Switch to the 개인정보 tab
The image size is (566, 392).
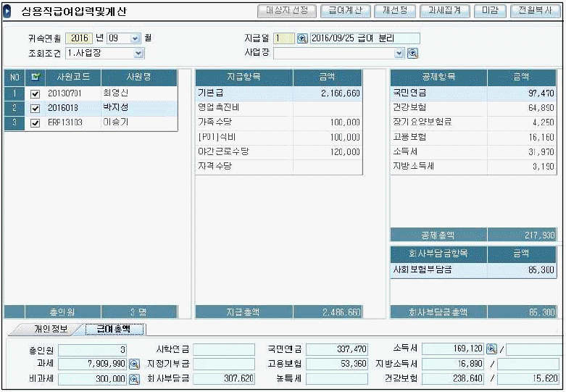click(x=51, y=329)
